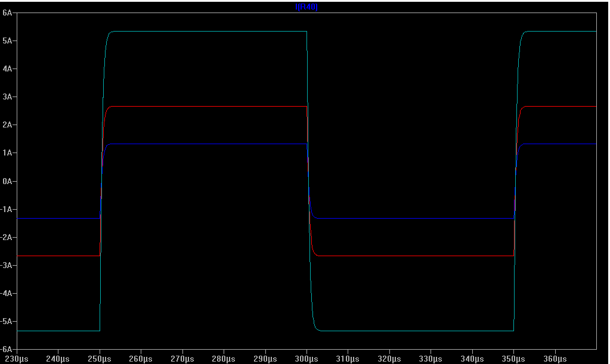The image size is (610, 364).
Task: Click the 280µs time axis label
Action: 224,359
